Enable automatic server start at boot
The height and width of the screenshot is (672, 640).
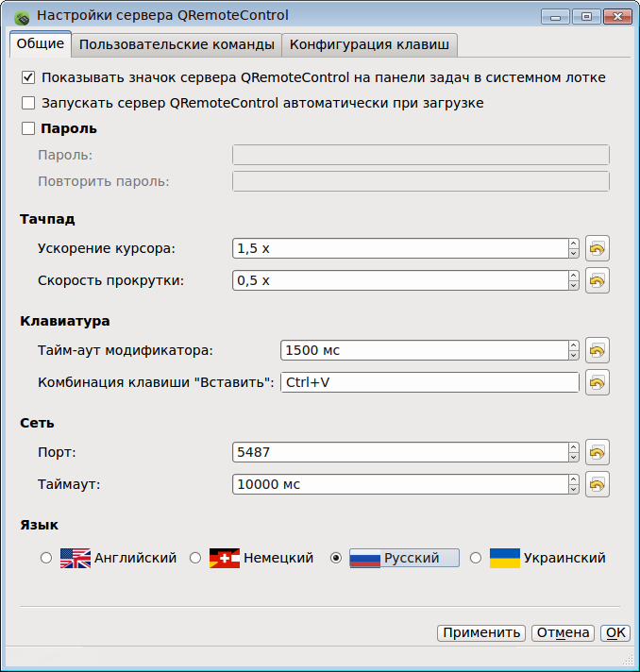(x=28, y=103)
